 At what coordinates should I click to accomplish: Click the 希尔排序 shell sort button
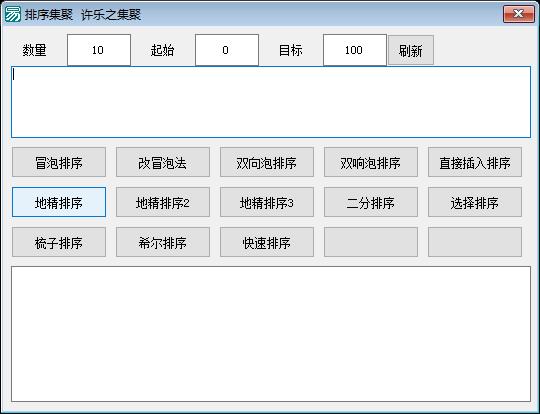163,242
